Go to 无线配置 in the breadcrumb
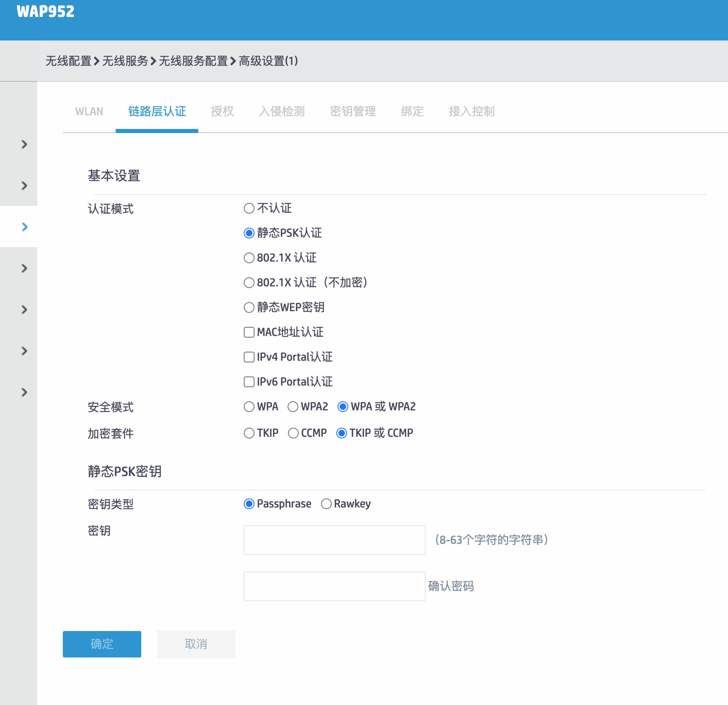 click(68, 61)
